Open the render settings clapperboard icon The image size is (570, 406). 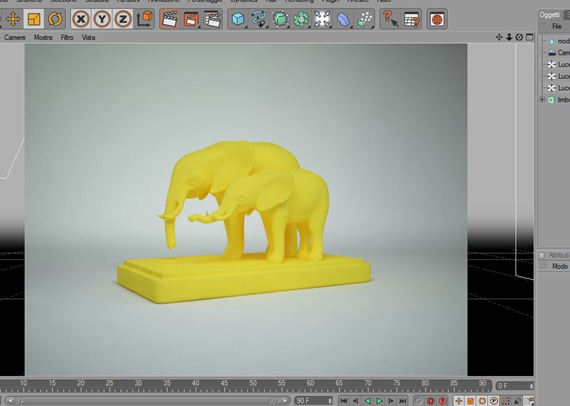coord(212,19)
